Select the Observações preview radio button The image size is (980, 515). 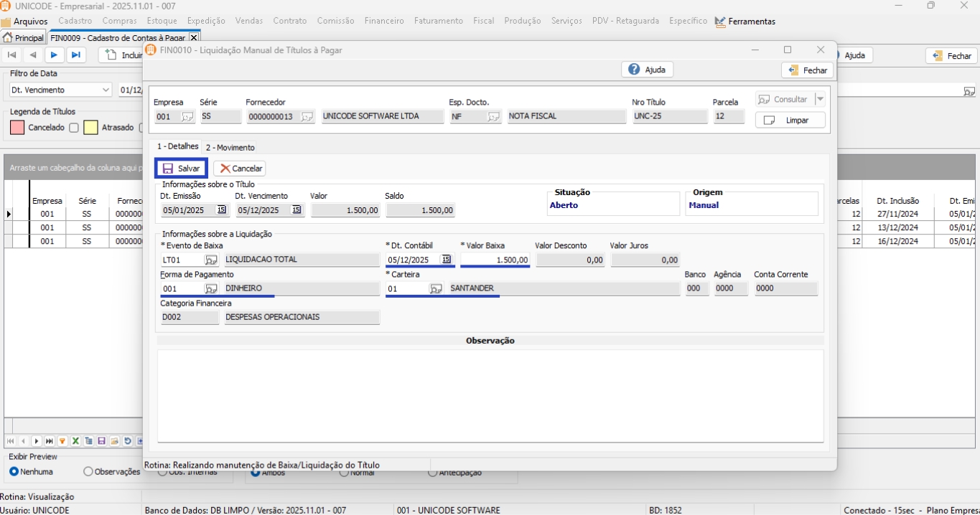coord(88,472)
